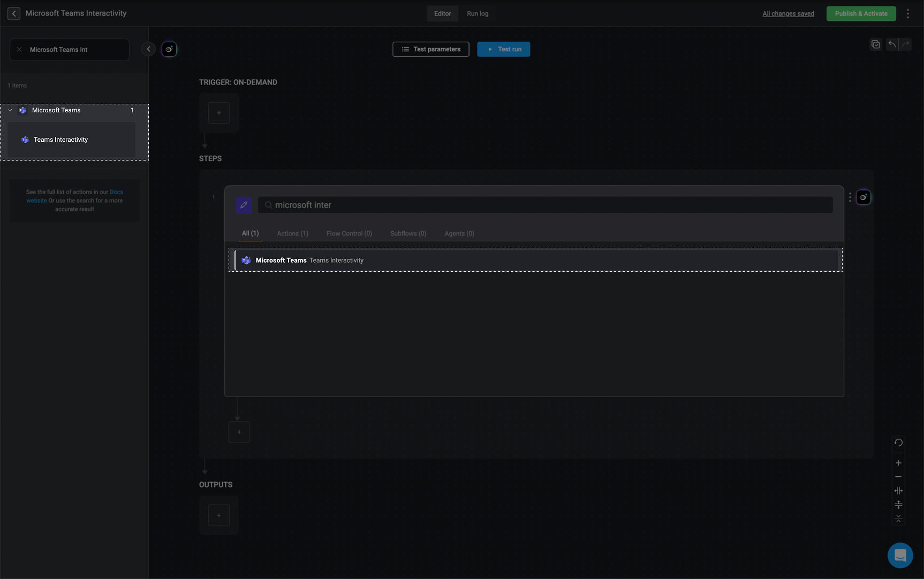Add a trigger with the plus box
The height and width of the screenshot is (579, 924).
click(x=219, y=113)
